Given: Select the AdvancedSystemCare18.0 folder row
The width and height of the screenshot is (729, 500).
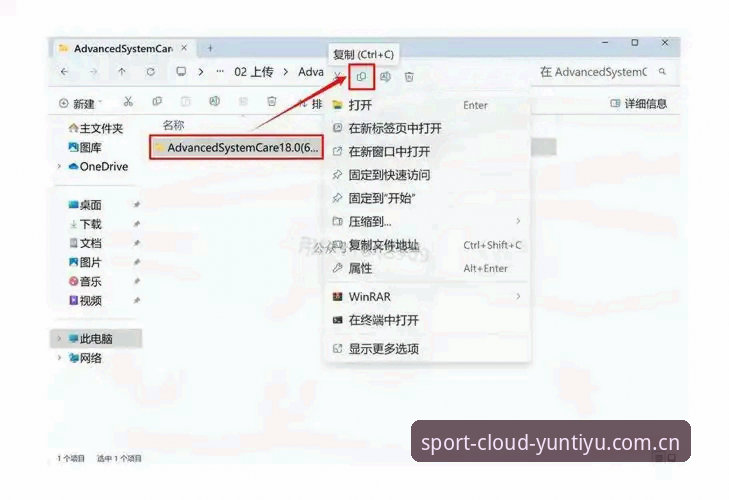Looking at the screenshot, I should [x=236, y=147].
